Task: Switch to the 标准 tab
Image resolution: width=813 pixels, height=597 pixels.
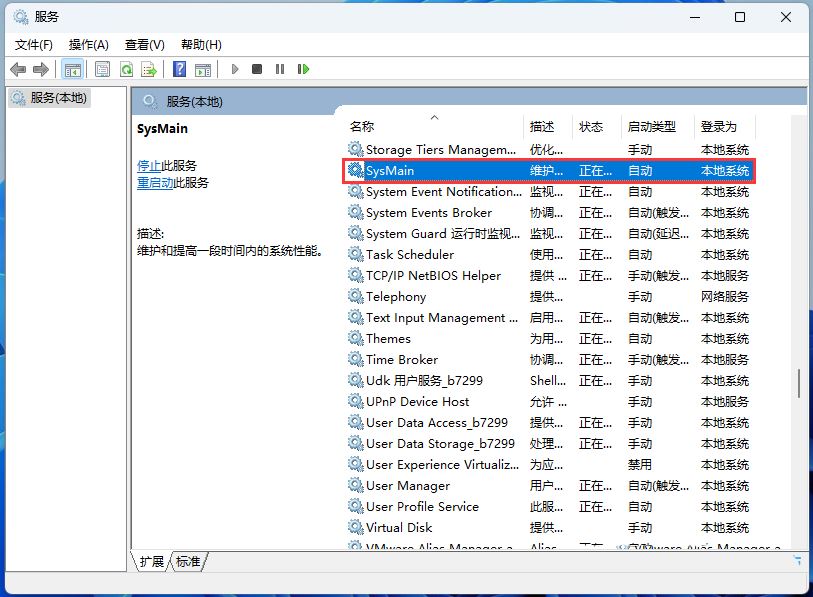Action: 187,562
